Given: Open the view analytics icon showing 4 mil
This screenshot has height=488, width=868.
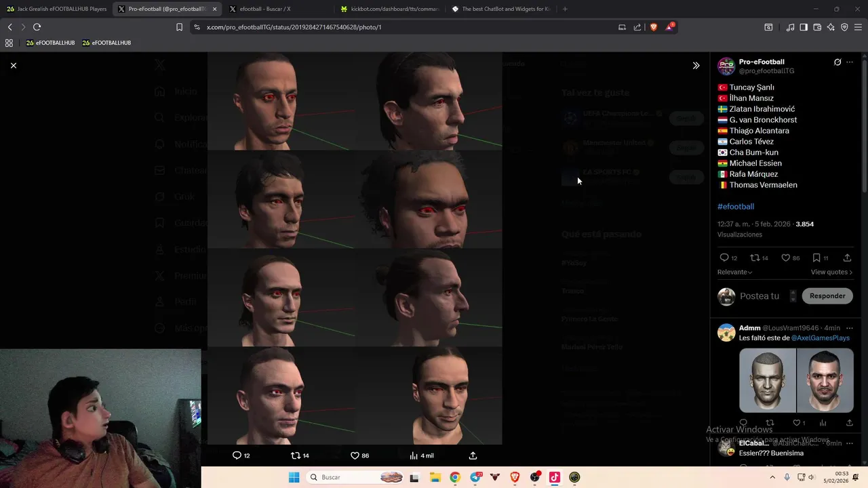Looking at the screenshot, I should [414, 455].
